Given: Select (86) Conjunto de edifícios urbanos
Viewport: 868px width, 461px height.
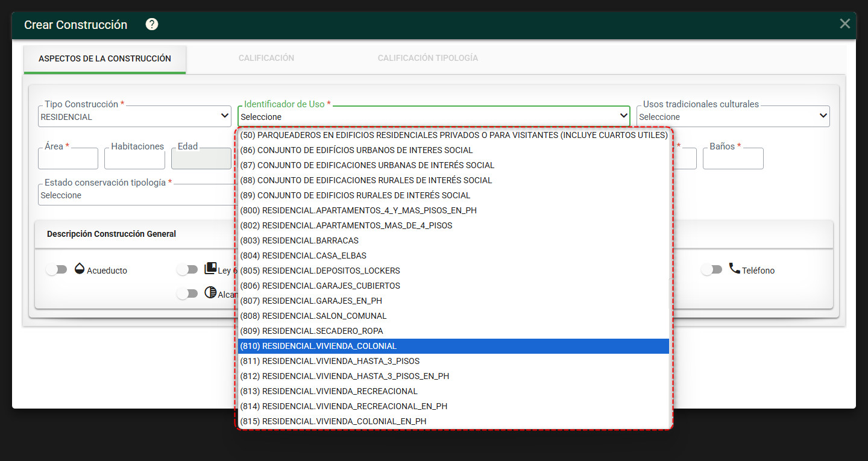Looking at the screenshot, I should tap(454, 150).
